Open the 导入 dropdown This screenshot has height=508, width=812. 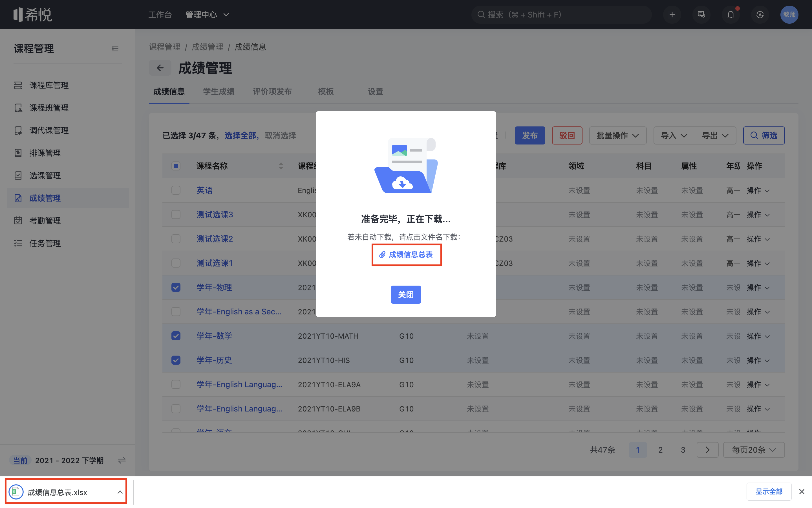click(x=674, y=135)
